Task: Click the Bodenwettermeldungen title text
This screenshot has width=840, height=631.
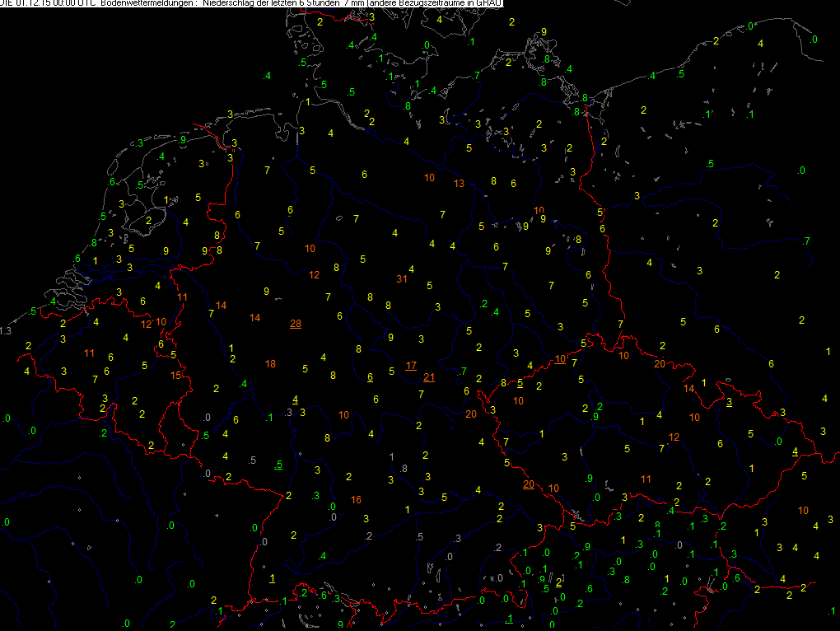Action: 142,4
